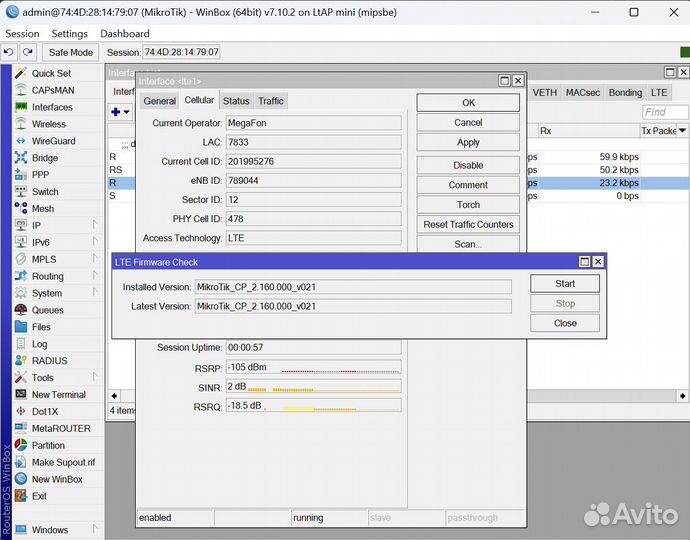Click the Find search field
Viewport: 690px width, 540px height.
click(664, 112)
